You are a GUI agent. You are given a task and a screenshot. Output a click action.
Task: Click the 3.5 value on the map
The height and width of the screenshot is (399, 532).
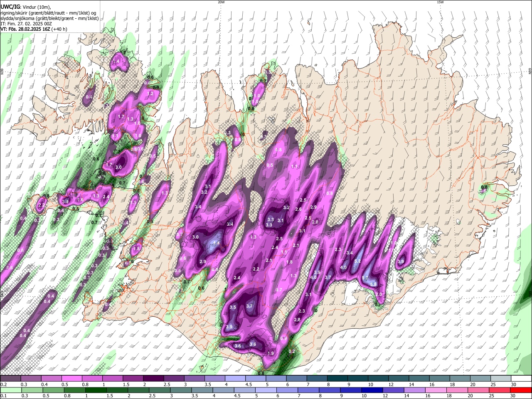pos(233,307)
